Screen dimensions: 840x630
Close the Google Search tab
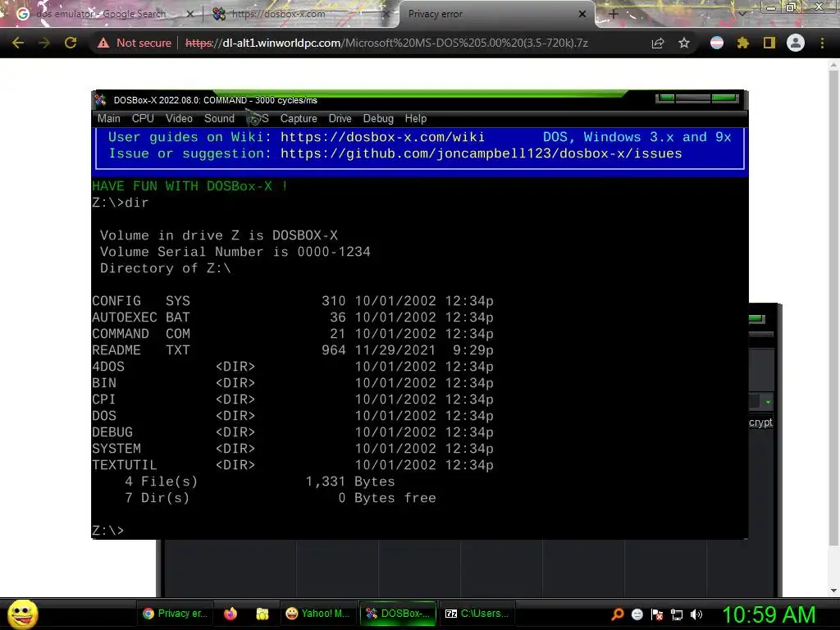coord(189,14)
